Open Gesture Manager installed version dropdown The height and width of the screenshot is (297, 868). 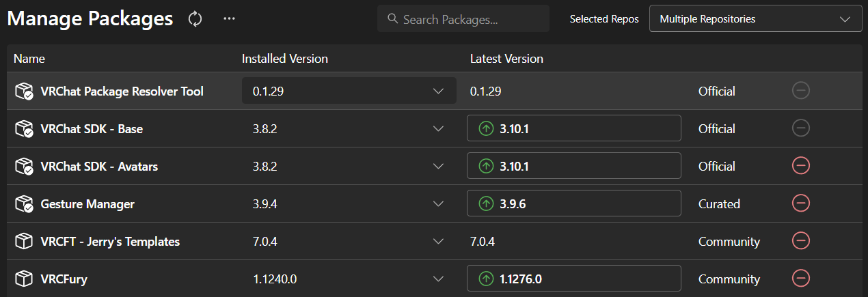[x=438, y=203]
